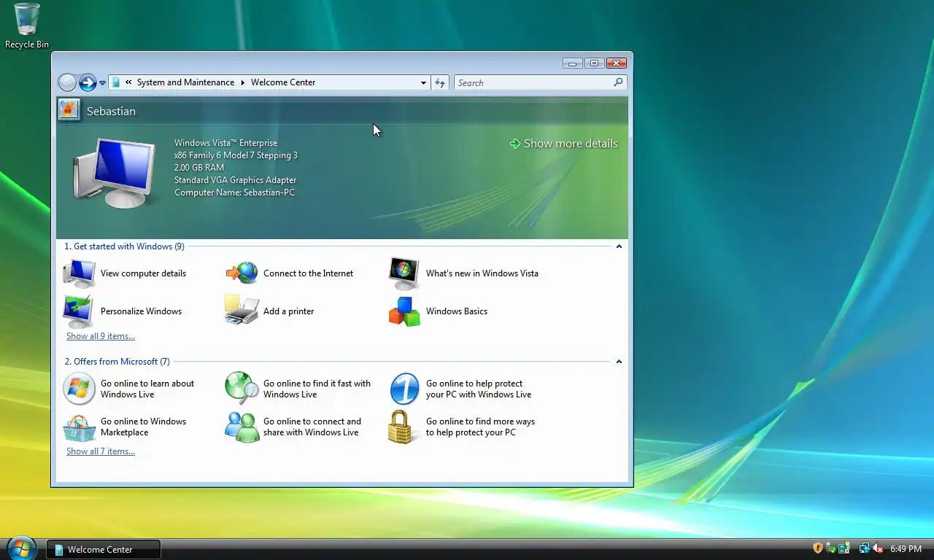Viewport: 934px width, 560px height.
Task: Click Go online to connect and share text
Action: coord(312,427)
